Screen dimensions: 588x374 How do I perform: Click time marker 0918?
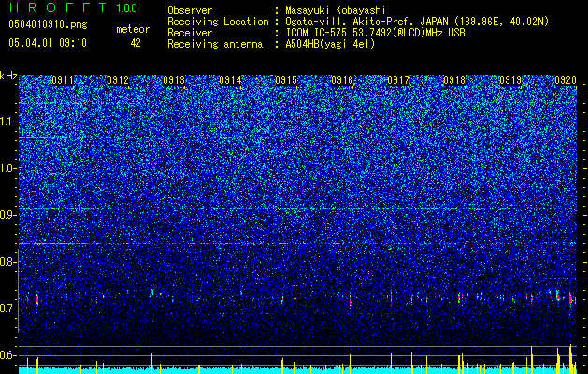click(454, 80)
